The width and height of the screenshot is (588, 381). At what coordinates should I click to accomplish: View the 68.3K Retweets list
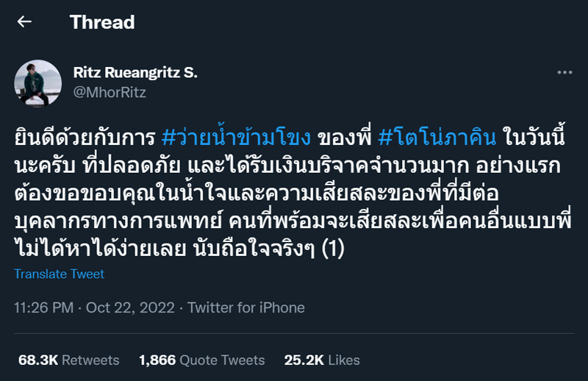[x=68, y=360]
